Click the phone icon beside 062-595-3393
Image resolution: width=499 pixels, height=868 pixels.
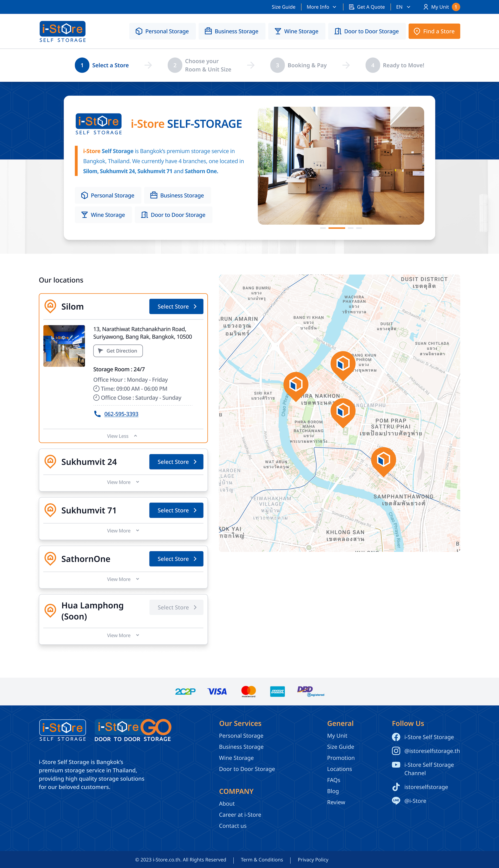(97, 414)
